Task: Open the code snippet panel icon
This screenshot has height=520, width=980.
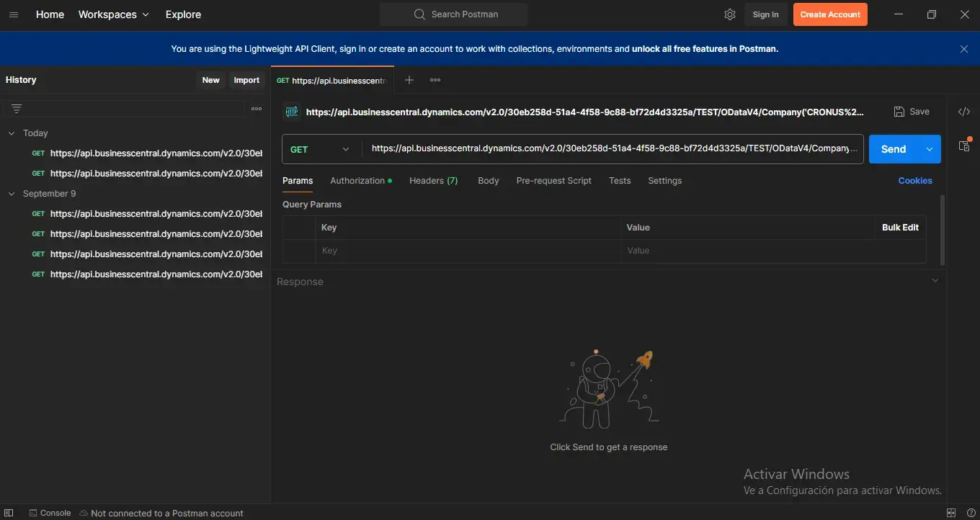Action: tap(963, 112)
